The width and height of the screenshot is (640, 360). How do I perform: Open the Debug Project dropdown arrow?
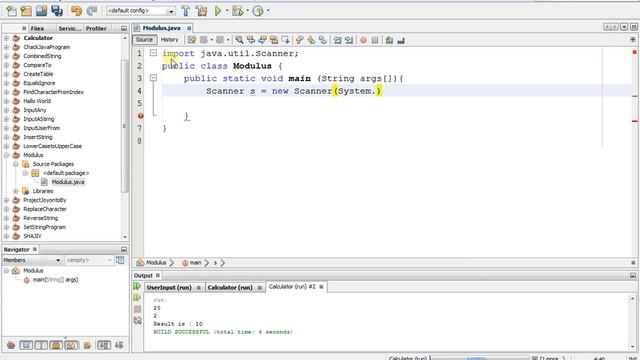coord(247,11)
